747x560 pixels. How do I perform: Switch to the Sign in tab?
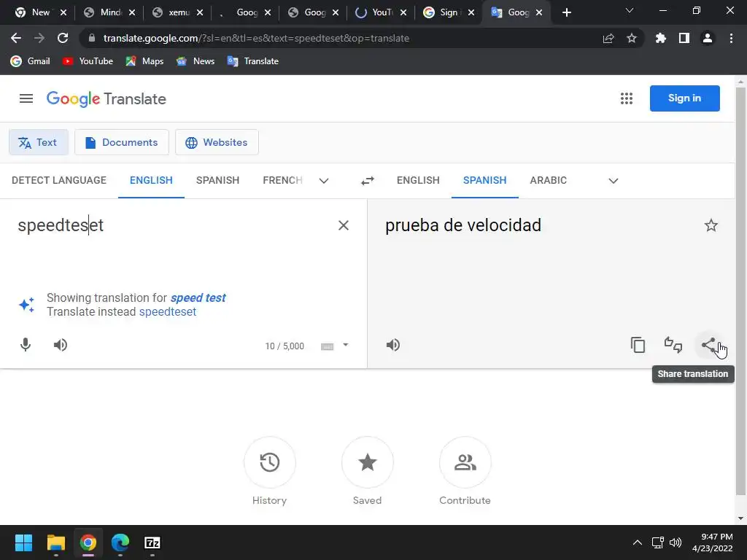tap(443, 12)
